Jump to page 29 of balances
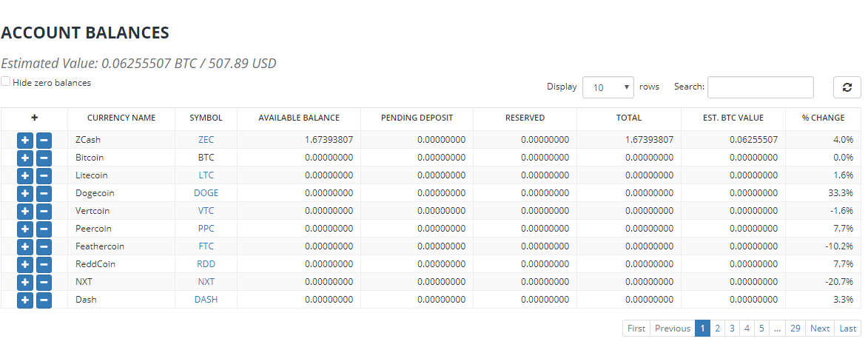This screenshot has height=350, width=868. [x=795, y=329]
